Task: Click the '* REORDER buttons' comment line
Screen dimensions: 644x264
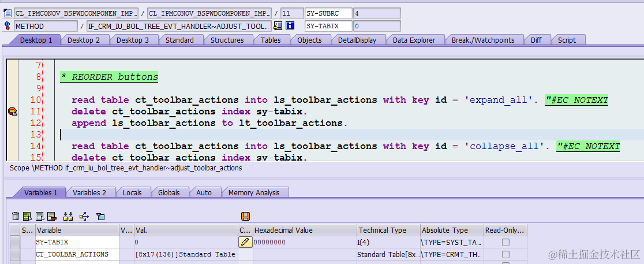Action: click(109, 77)
